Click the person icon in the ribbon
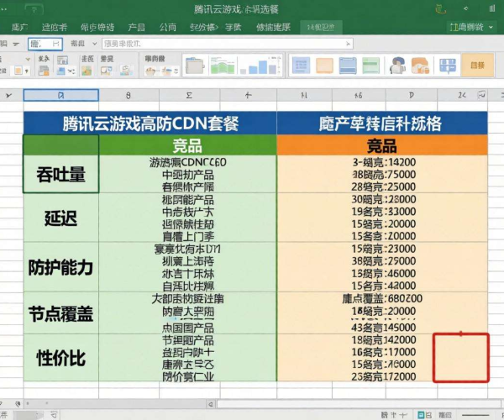 [397, 65]
